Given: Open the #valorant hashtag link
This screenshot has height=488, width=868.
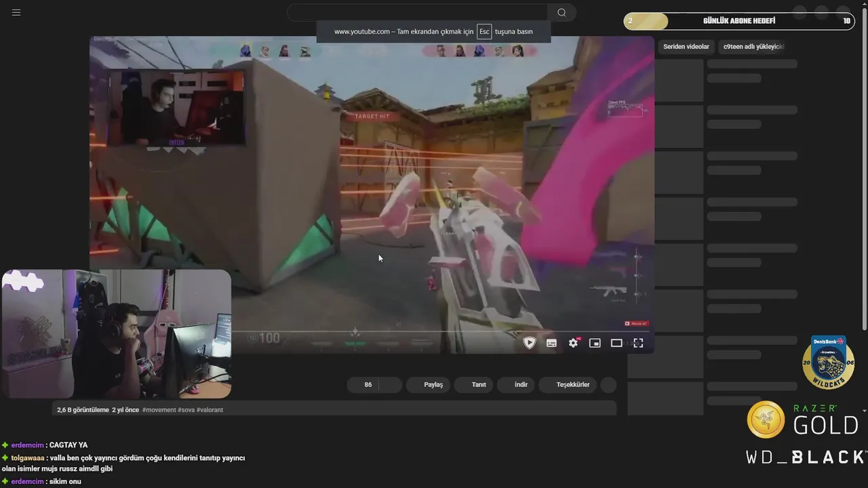Looking at the screenshot, I should (210, 410).
